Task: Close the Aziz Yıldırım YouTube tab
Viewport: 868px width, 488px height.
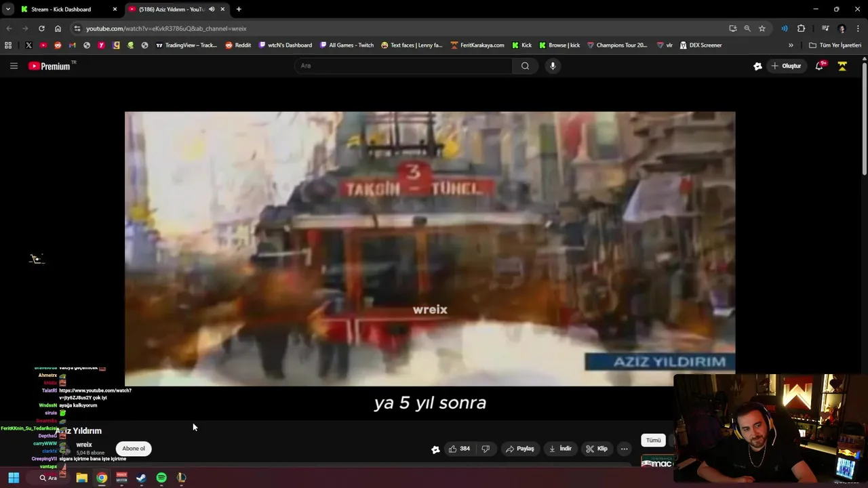Action: click(222, 9)
